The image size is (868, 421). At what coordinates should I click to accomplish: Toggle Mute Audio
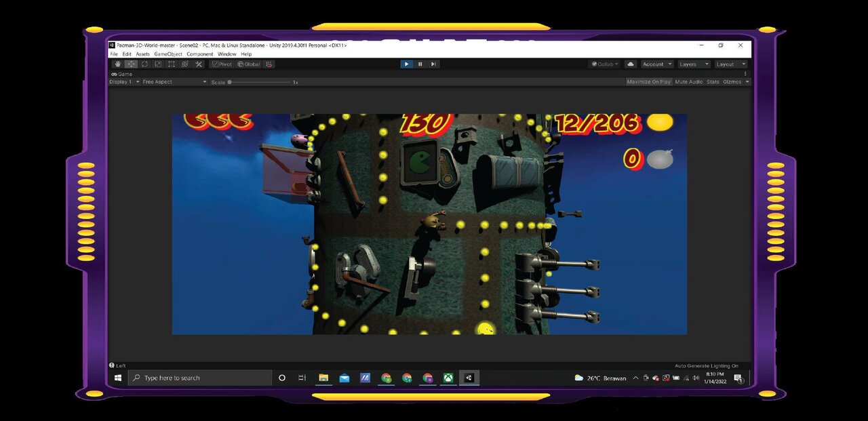pyautogui.click(x=688, y=82)
